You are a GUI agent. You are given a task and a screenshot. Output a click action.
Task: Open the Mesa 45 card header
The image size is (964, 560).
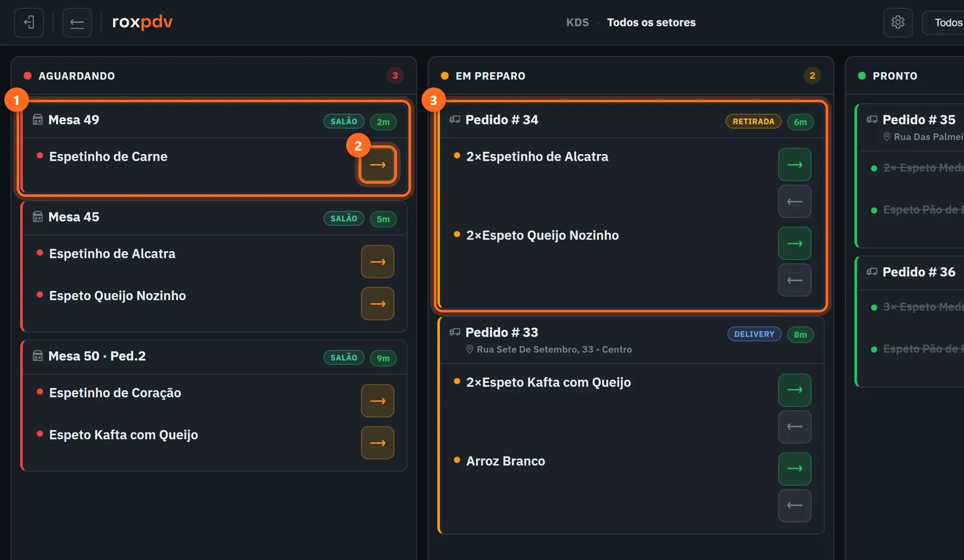click(214, 217)
